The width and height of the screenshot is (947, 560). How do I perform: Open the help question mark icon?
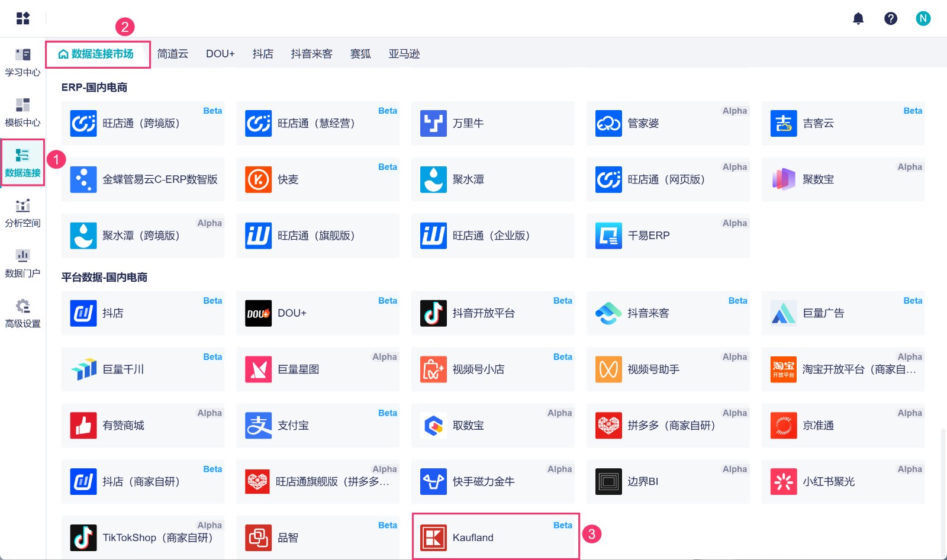coord(891,18)
